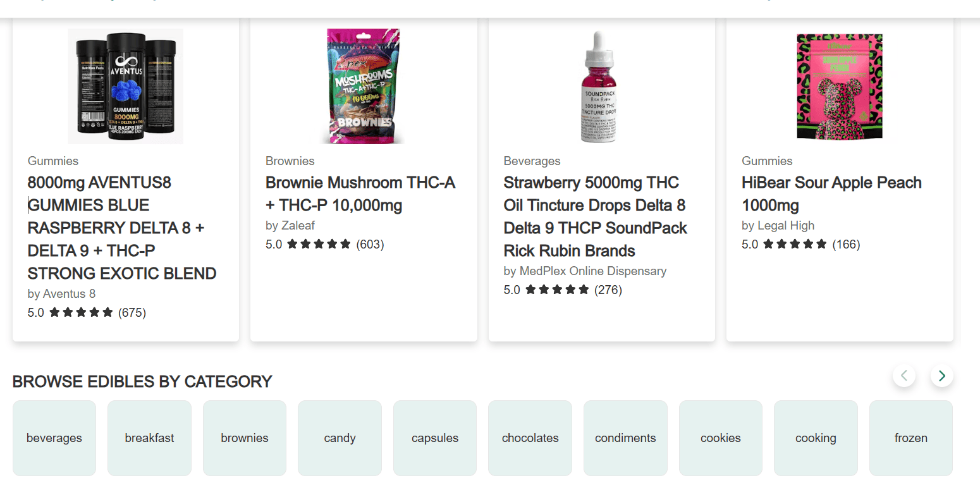Open Brownie Mushroom THC-A product title
This screenshot has height=485, width=980.
[x=360, y=193]
